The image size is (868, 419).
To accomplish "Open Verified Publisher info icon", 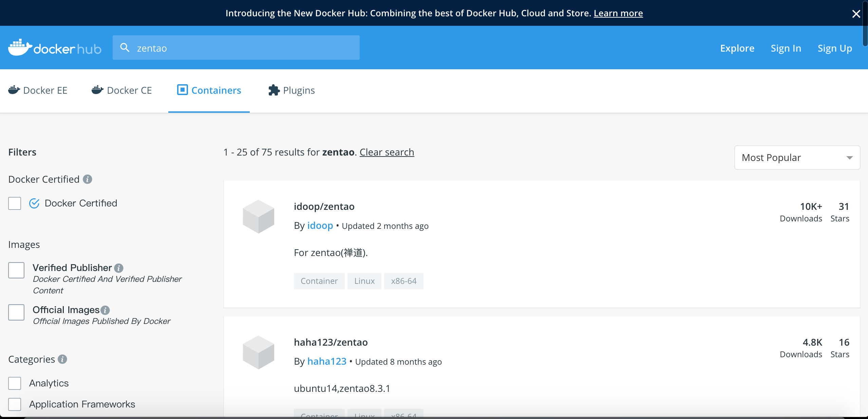I will tap(118, 268).
